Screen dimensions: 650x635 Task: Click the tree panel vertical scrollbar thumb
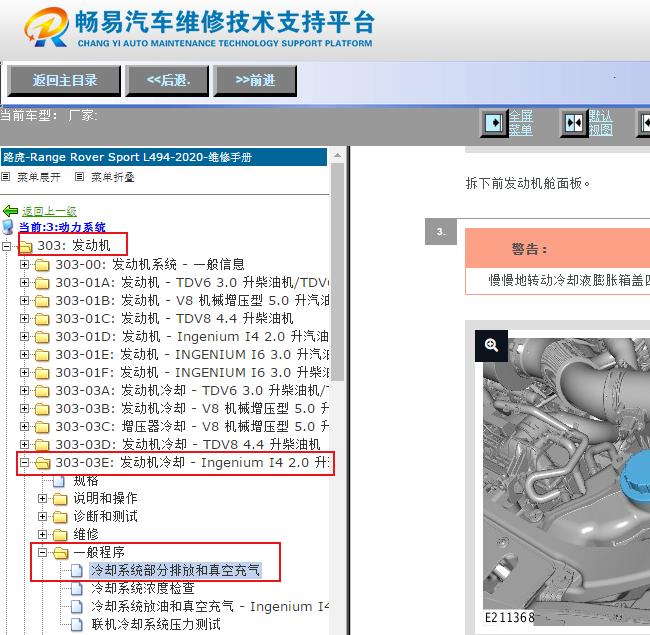[x=337, y=271]
